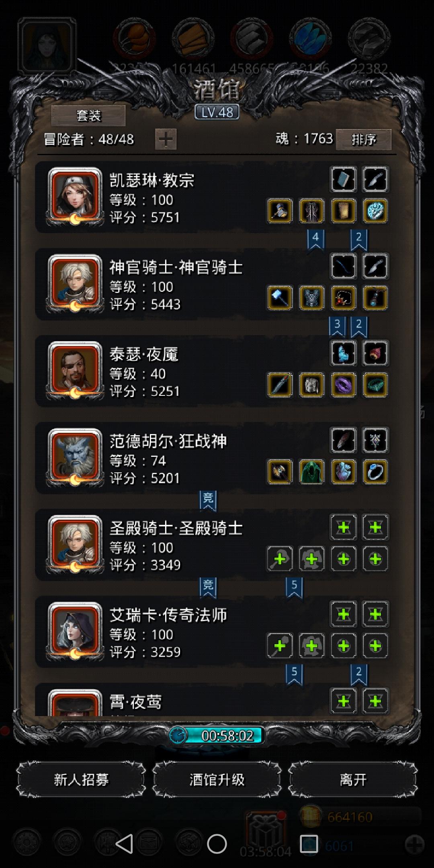Click the 酒馆升级 tavern upgrade button

(217, 780)
